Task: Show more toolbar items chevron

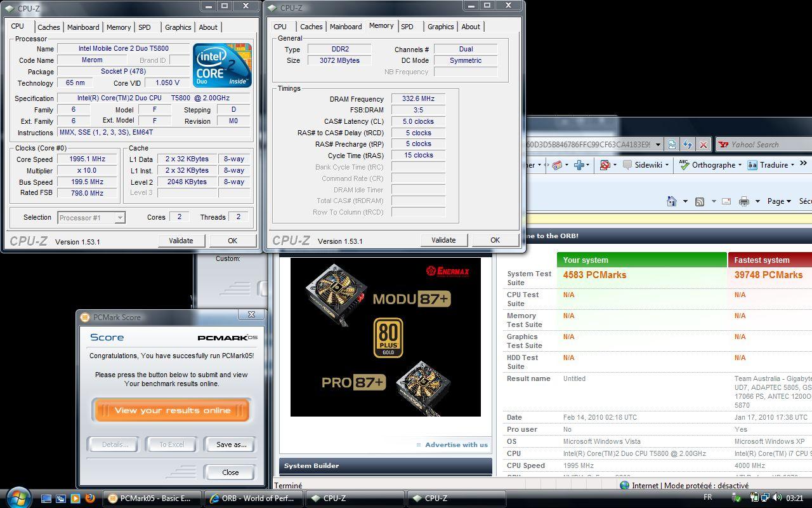Action: pyautogui.click(x=803, y=164)
